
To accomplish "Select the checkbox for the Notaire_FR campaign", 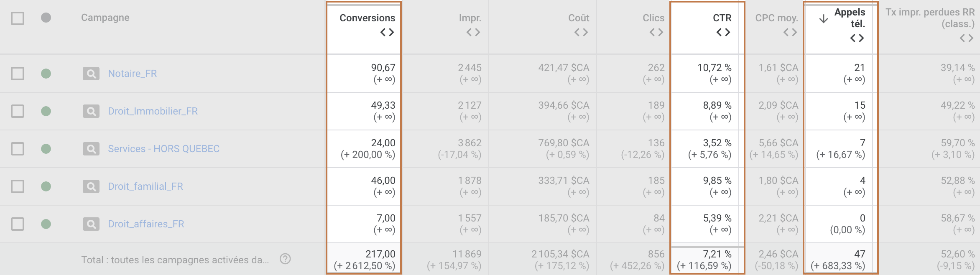I will point(18,73).
